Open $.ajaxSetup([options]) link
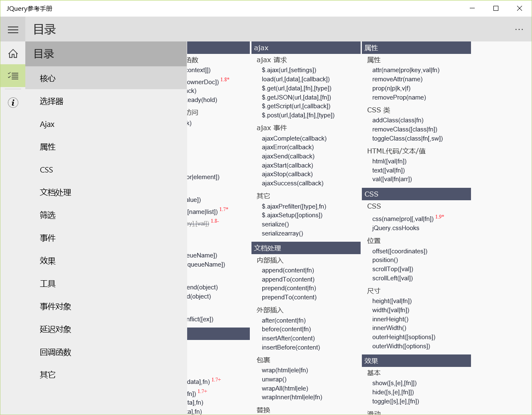The image size is (532, 415). (292, 215)
